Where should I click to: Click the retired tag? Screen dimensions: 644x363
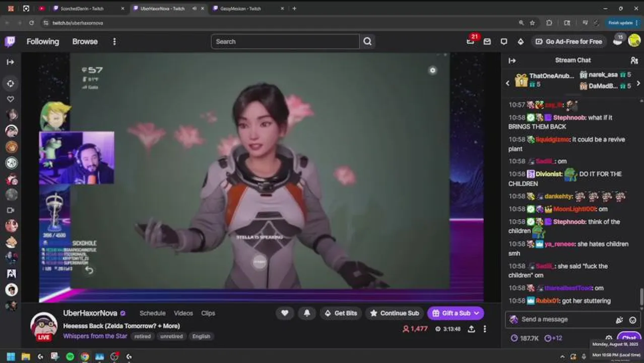tap(143, 336)
